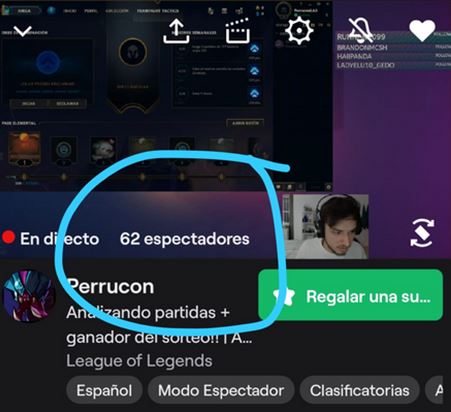The height and width of the screenshot is (412, 451).
Task: Select the Clasificatorias tag
Action: (359, 390)
